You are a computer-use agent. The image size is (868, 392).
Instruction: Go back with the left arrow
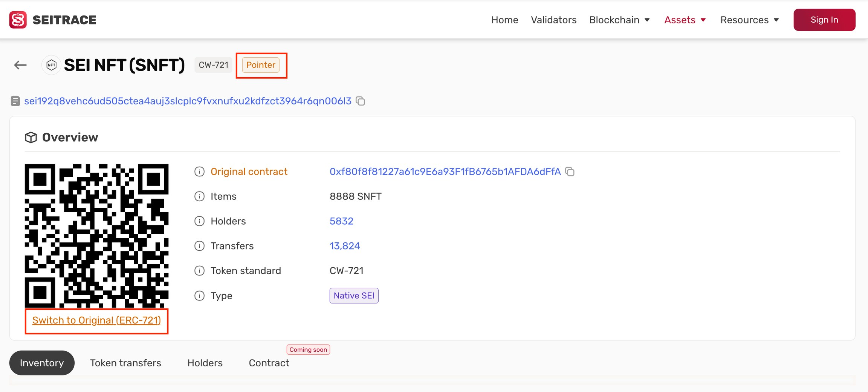pyautogui.click(x=20, y=65)
